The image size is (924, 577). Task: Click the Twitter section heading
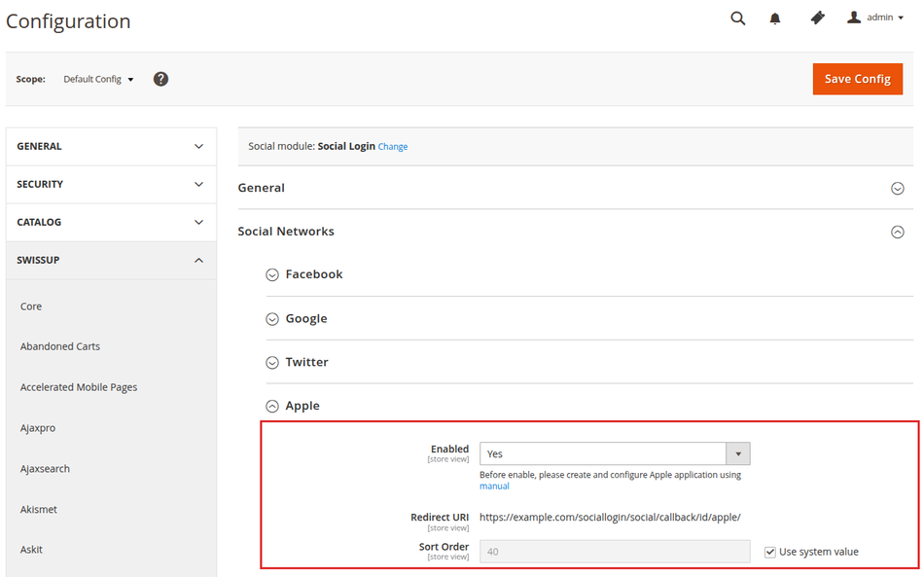(306, 362)
